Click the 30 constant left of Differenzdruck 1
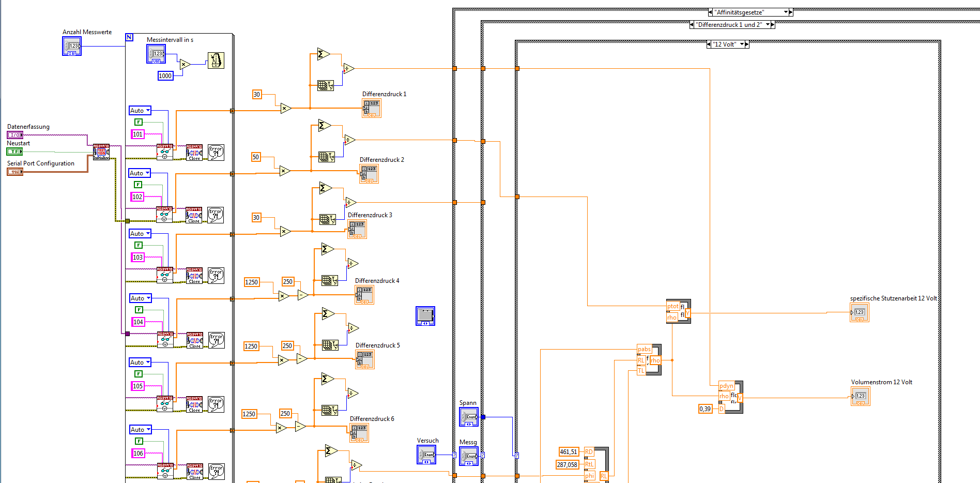 [x=257, y=95]
